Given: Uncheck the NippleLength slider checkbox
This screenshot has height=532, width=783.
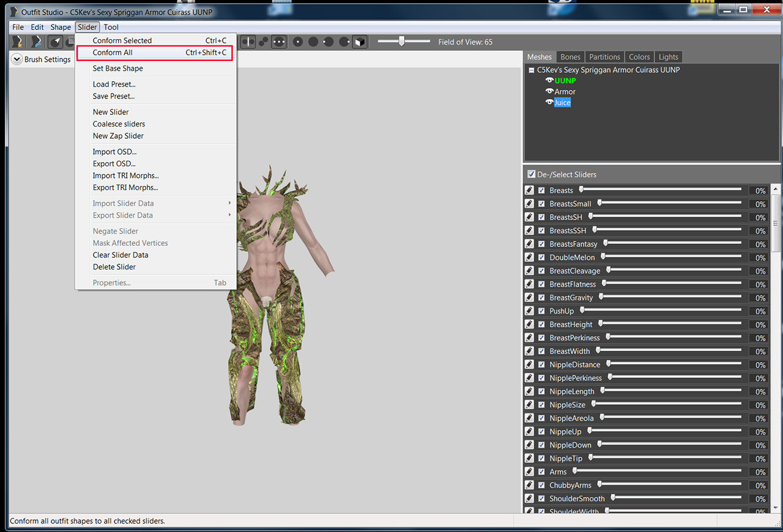Looking at the screenshot, I should coord(541,391).
